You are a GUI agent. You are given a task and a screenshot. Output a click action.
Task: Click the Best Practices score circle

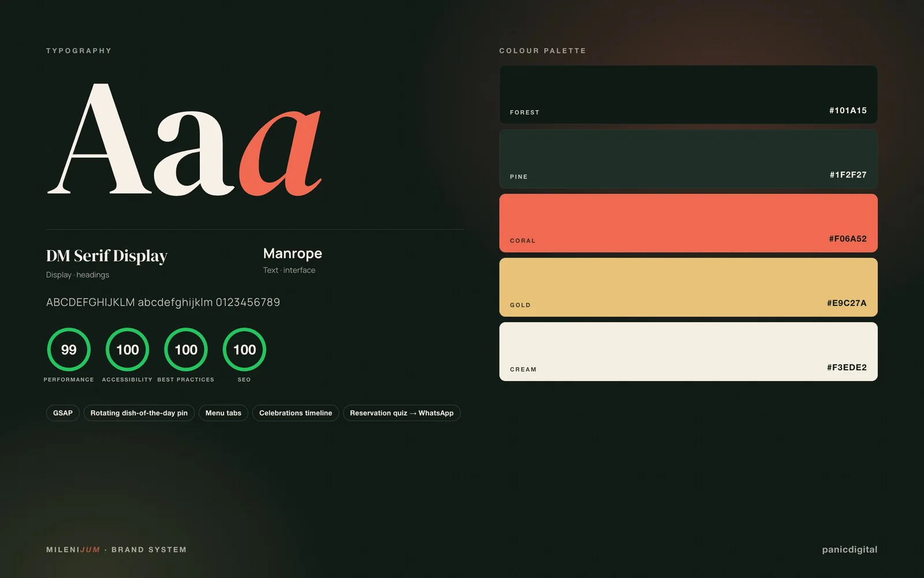[x=186, y=349]
